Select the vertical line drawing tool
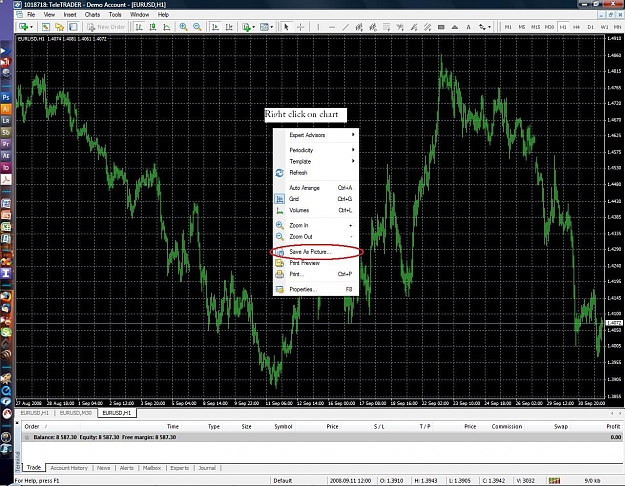625x486 pixels. click(x=318, y=27)
